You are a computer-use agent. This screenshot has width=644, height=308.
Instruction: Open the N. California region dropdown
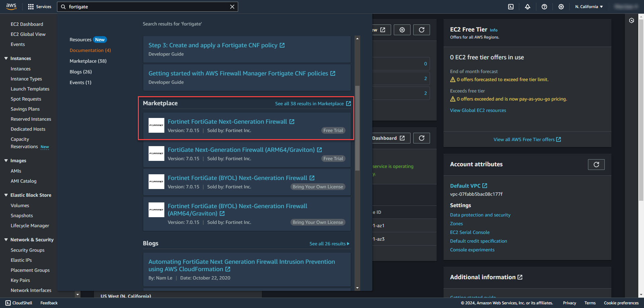[589, 7]
